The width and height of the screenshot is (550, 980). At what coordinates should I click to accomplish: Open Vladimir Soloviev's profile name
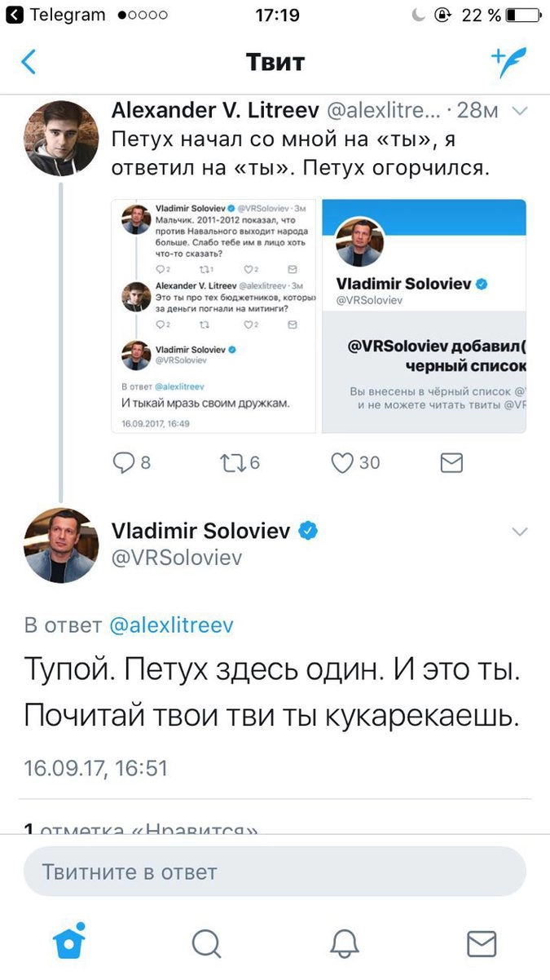(200, 531)
